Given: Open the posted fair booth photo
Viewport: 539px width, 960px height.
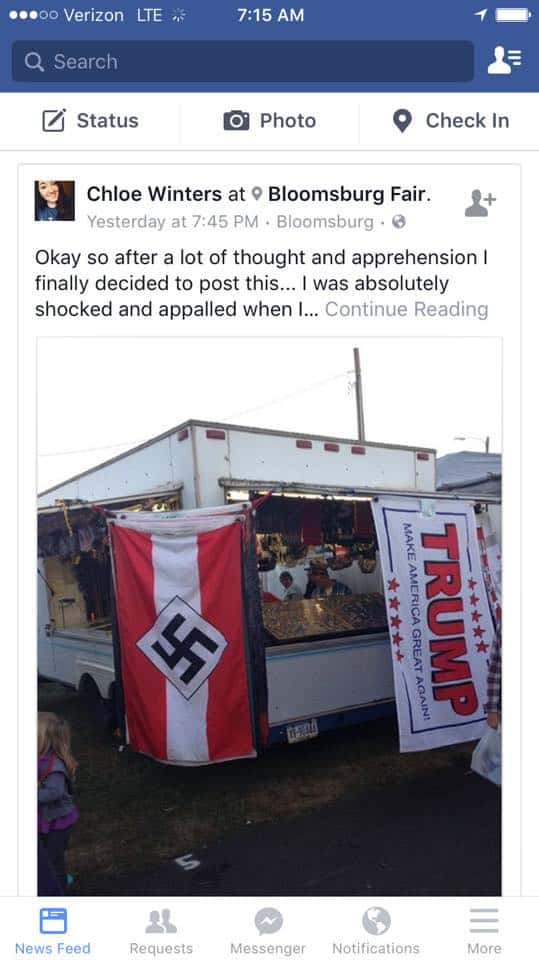Looking at the screenshot, I should coord(269,616).
